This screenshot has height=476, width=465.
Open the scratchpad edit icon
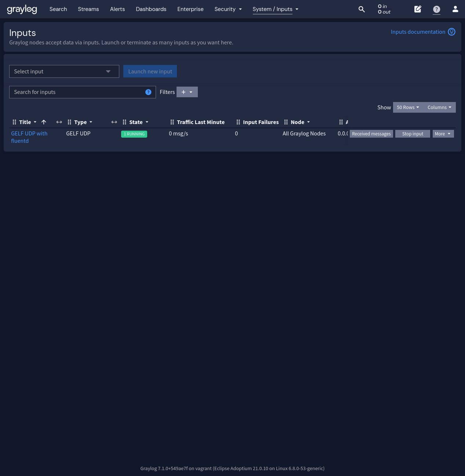[x=418, y=9]
